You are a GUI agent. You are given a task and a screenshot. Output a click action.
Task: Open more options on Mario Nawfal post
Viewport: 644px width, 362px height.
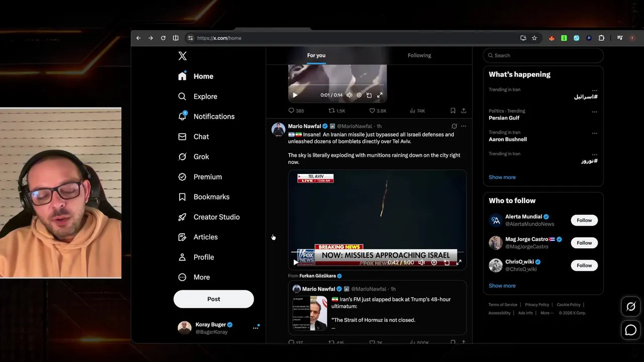[x=463, y=126]
